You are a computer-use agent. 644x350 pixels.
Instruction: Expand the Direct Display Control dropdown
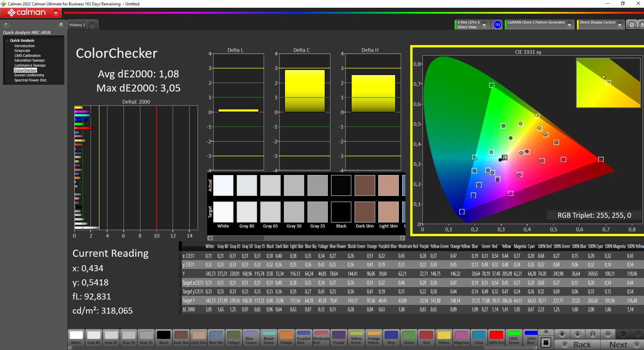[619, 25]
